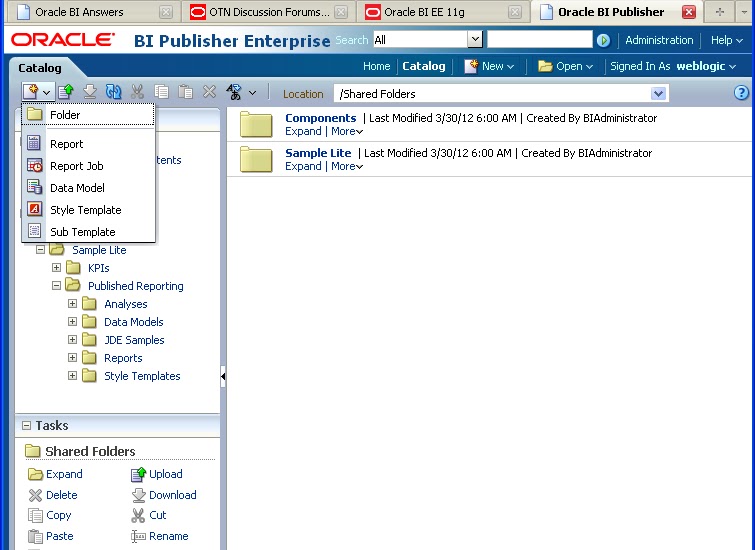Screen dimensions: 755x550
Task: Click the Paste task link
Action: click(x=59, y=536)
